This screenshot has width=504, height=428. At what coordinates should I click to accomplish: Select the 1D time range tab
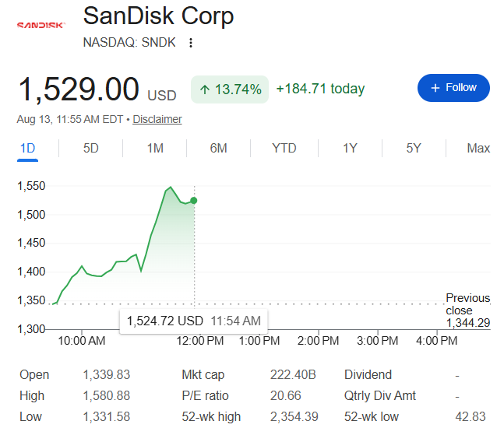(27, 149)
